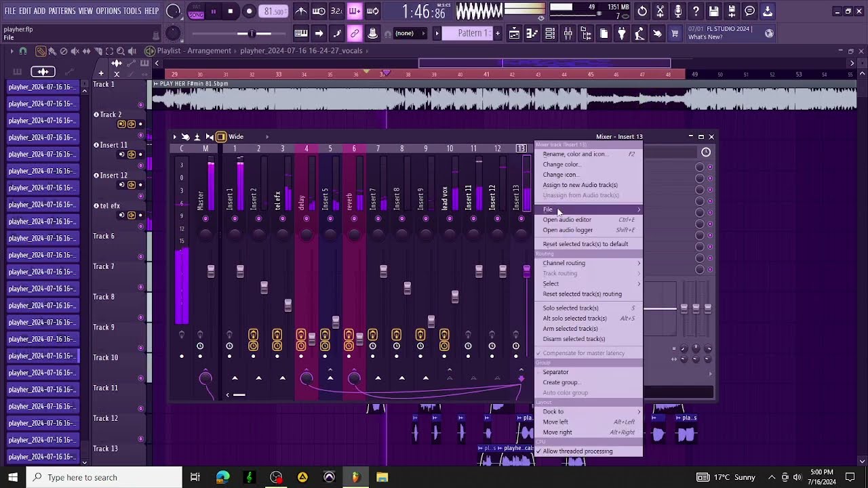868x488 pixels.
Task: Open the OPTIONS menu
Action: 108,11
